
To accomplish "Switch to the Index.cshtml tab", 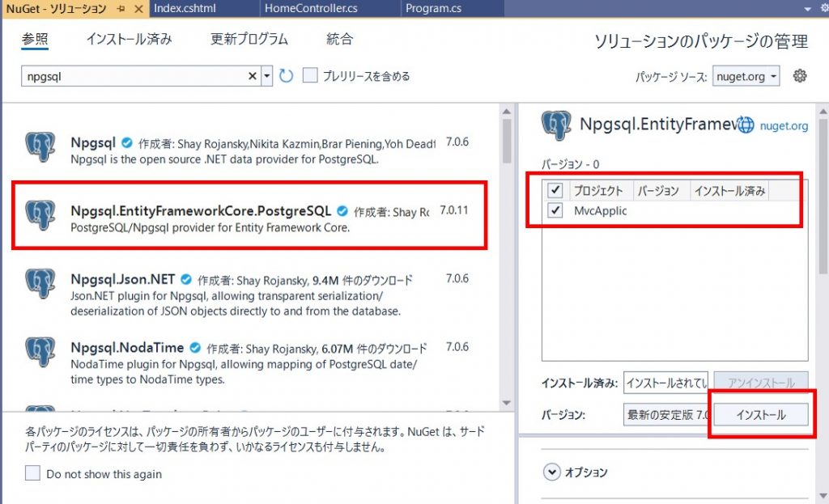I will (x=185, y=8).
